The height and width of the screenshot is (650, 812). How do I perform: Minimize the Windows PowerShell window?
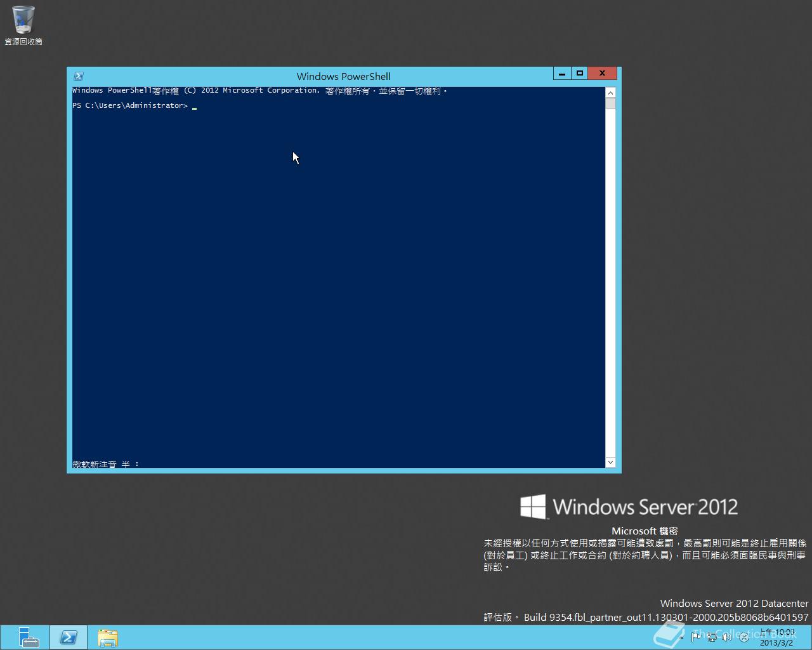point(561,74)
